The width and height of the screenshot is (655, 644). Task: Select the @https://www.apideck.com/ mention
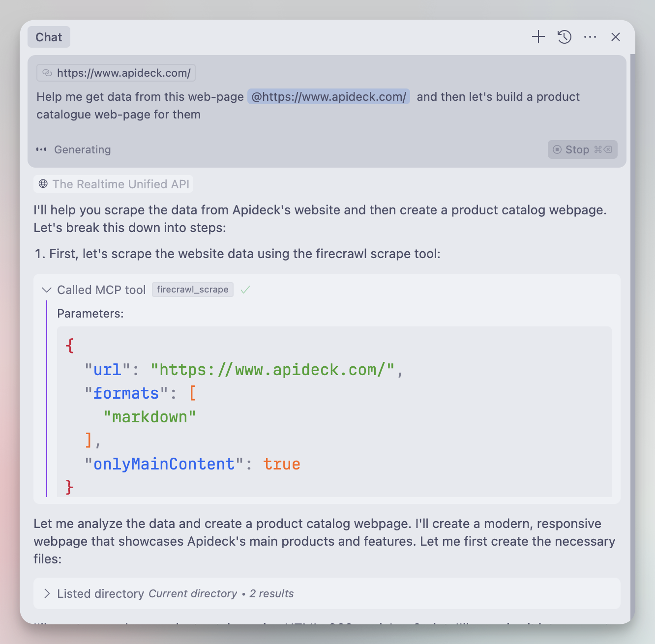tap(328, 97)
